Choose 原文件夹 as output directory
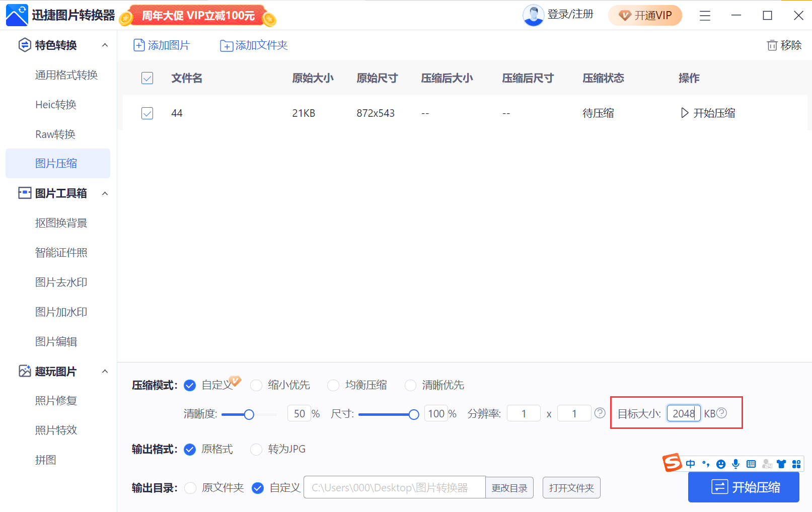This screenshot has width=812, height=512. click(x=190, y=488)
